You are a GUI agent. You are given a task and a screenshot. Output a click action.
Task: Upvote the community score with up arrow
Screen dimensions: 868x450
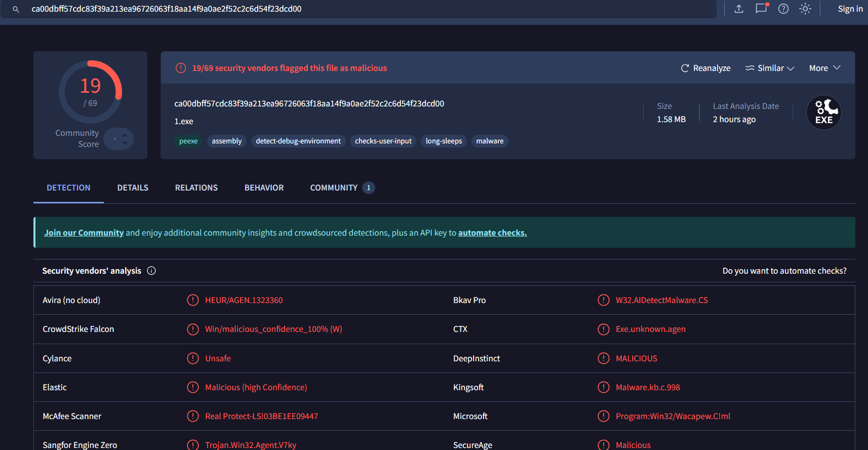point(125,135)
